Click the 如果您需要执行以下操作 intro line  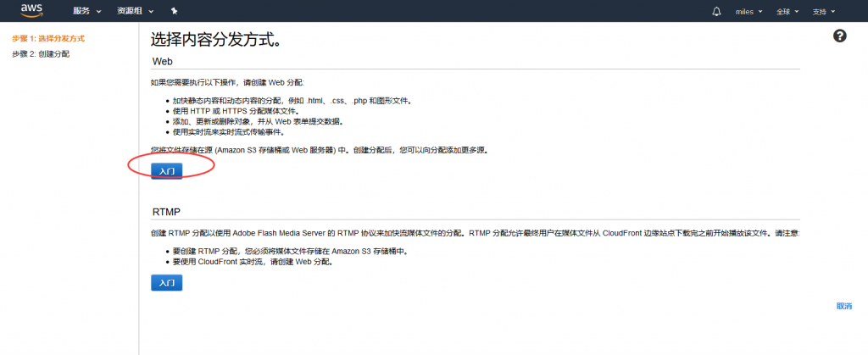(x=227, y=83)
